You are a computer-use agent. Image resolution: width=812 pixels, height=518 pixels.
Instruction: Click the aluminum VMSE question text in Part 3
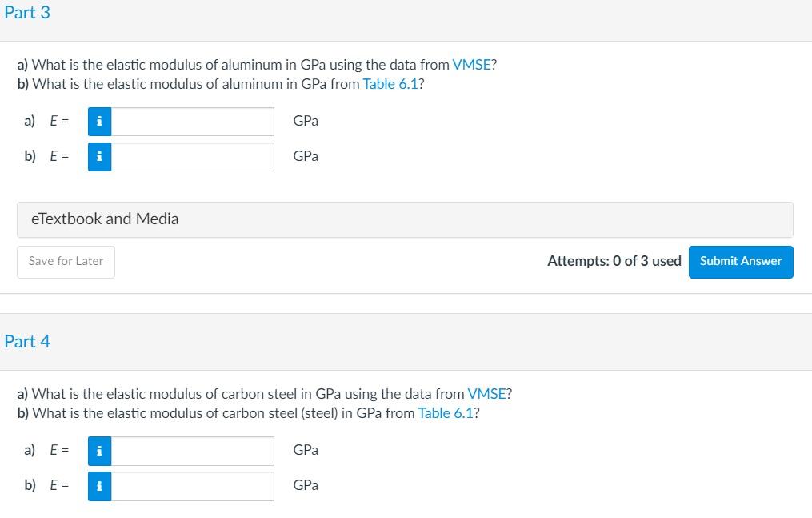(x=232, y=65)
